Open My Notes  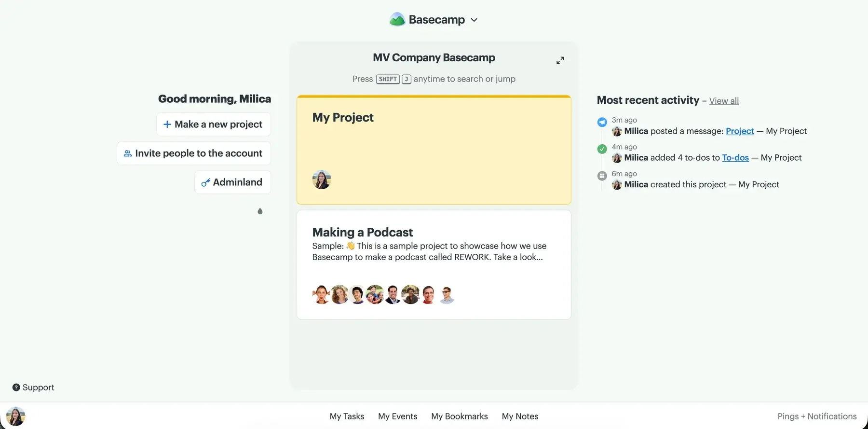pyautogui.click(x=520, y=416)
